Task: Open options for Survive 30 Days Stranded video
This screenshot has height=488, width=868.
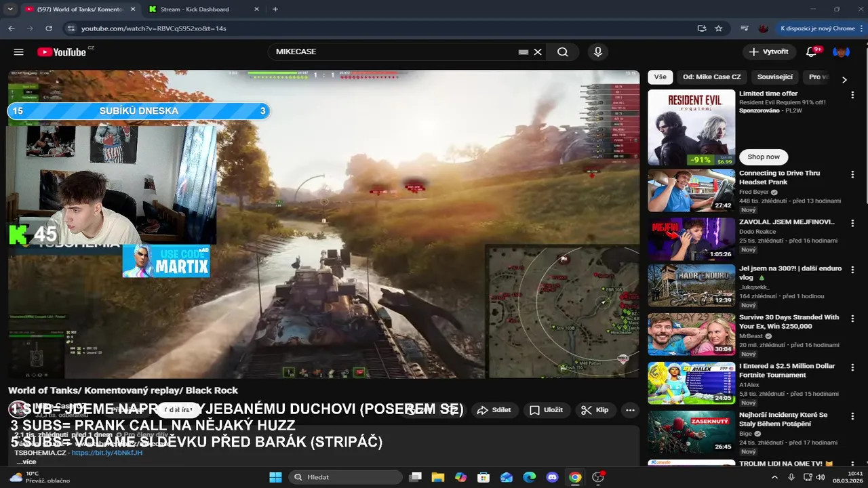Action: click(x=852, y=318)
